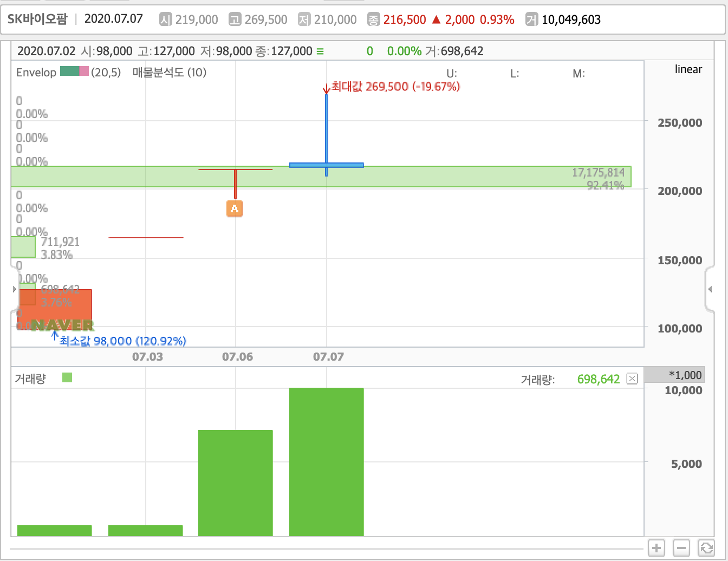Image resolution: width=728 pixels, height=561 pixels.
Task: Click the *1,000 volume unit label
Action: tap(685, 375)
